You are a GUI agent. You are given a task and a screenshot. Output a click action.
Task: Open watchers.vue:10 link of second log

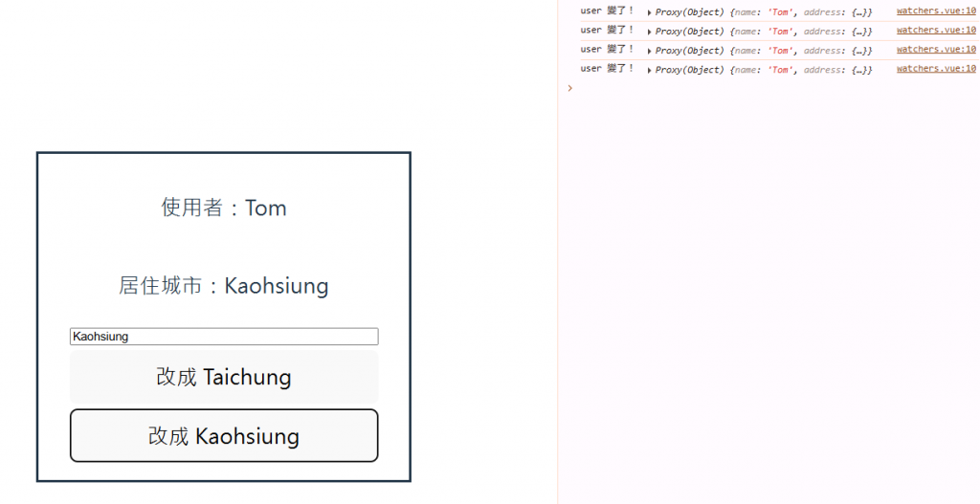click(936, 30)
